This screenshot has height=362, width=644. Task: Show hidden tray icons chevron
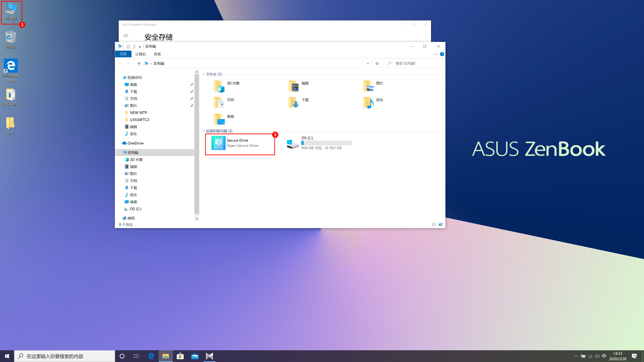click(x=576, y=356)
